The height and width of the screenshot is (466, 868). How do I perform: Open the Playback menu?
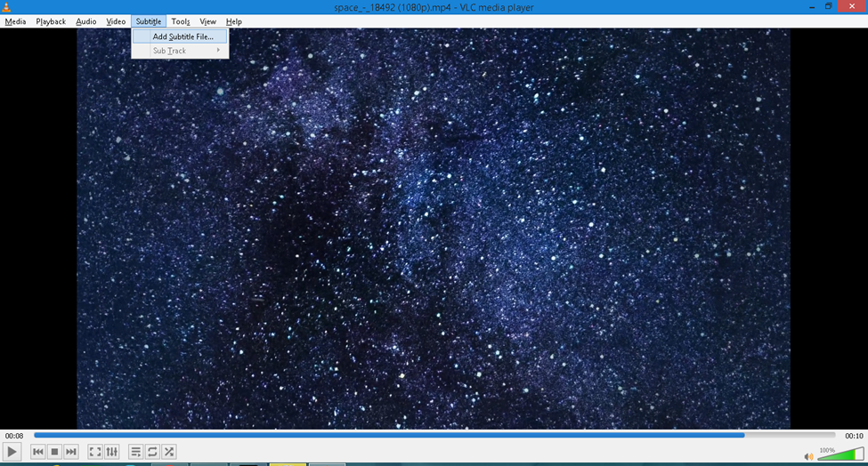[51, 21]
